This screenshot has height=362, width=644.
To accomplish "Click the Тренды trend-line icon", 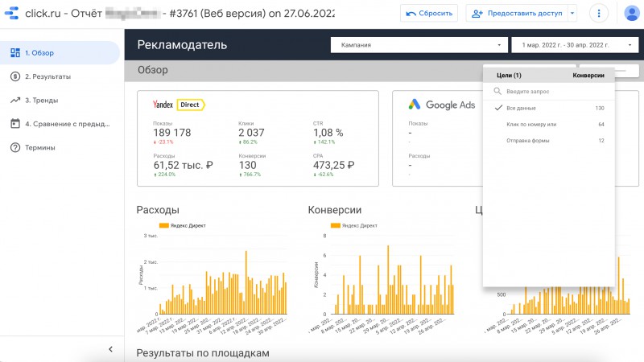I will point(15,100).
